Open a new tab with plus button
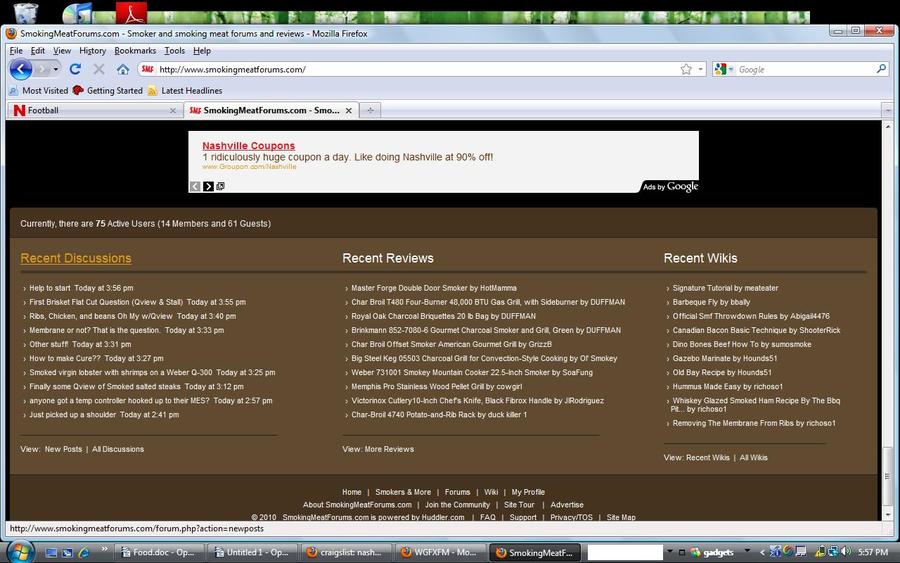This screenshot has height=563, width=900. click(370, 110)
